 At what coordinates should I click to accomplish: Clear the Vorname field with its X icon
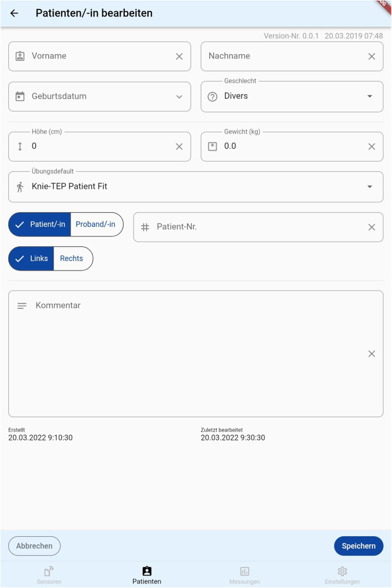179,56
